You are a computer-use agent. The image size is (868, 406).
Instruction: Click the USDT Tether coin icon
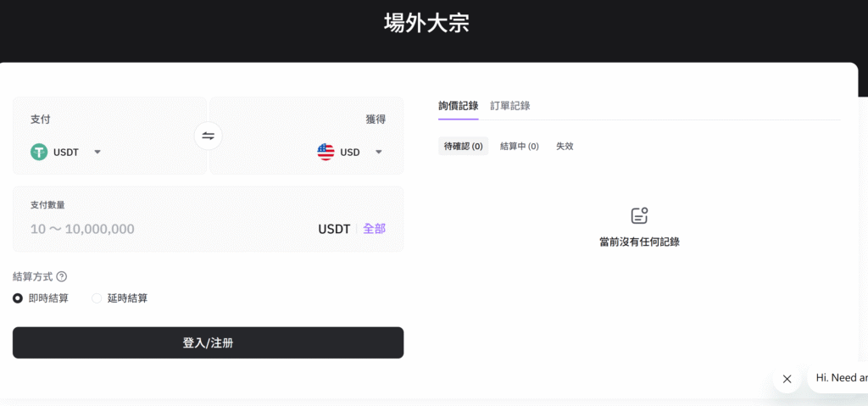[x=39, y=152]
